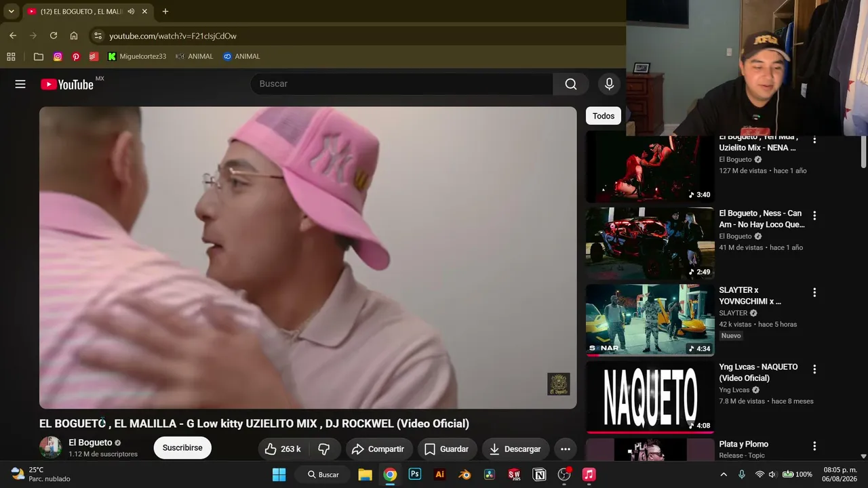The height and width of the screenshot is (488, 868).
Task: Open the taskbar Buscar search box
Action: click(x=323, y=474)
